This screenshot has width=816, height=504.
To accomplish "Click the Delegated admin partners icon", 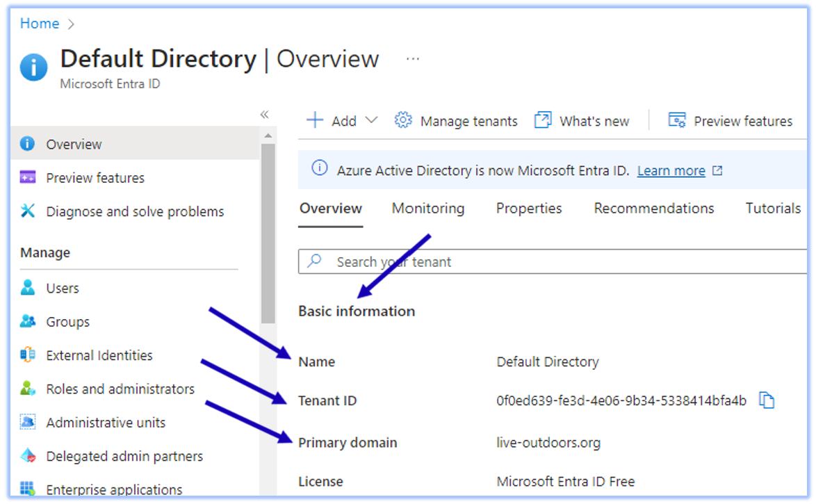I will click(x=28, y=456).
